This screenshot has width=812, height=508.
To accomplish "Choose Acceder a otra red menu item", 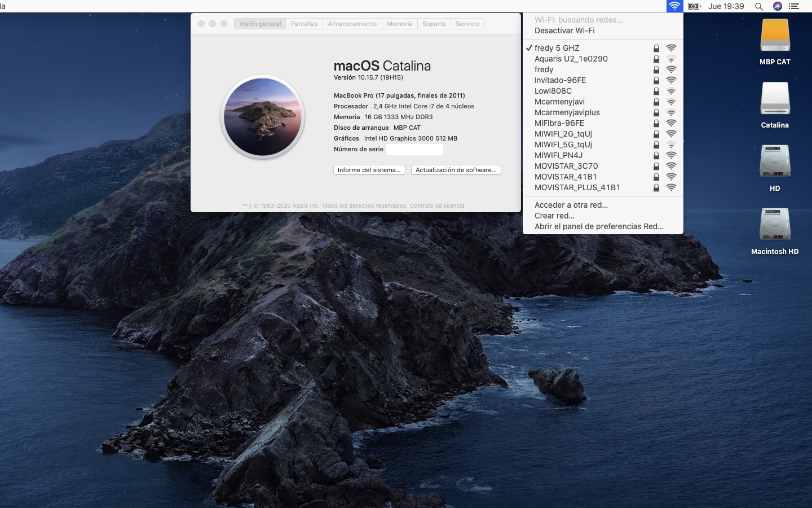I will pos(603,205).
